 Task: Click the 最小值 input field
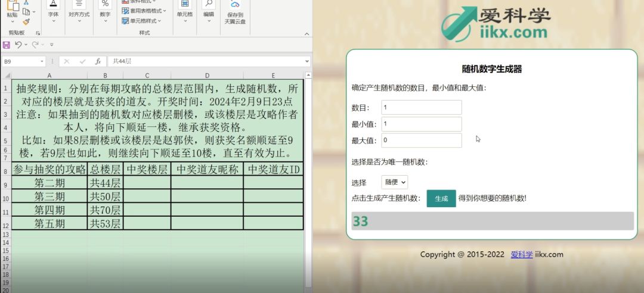click(422, 124)
